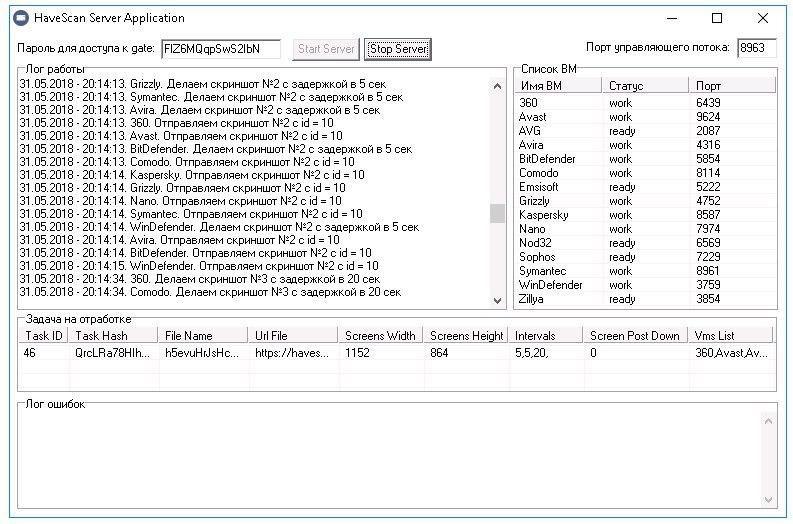Click the Screens Width column header

378,336
